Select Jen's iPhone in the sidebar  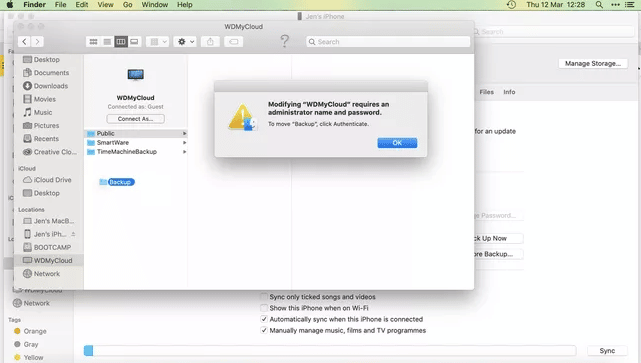tap(44, 234)
